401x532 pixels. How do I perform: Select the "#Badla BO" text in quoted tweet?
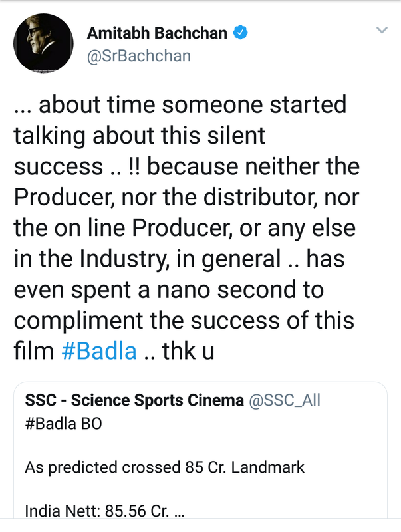coord(63,424)
